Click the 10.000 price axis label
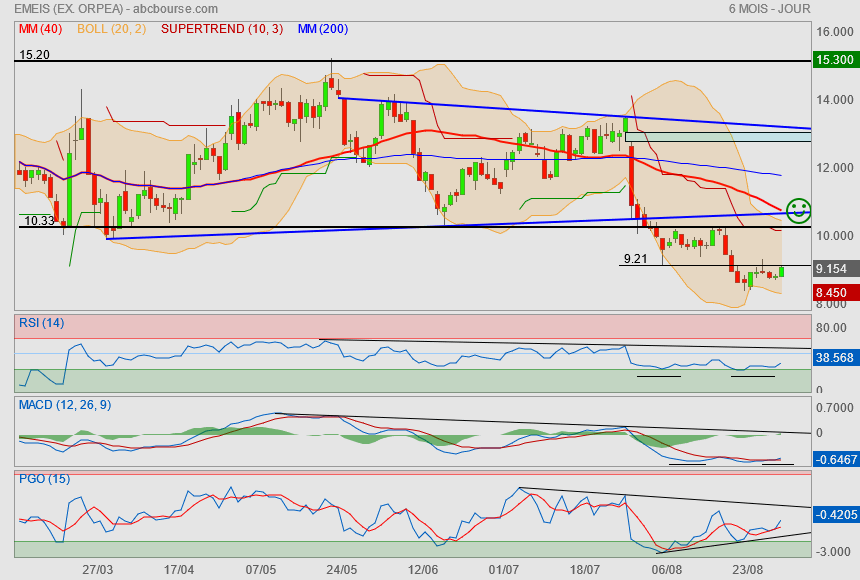The width and height of the screenshot is (860, 580). (x=835, y=236)
